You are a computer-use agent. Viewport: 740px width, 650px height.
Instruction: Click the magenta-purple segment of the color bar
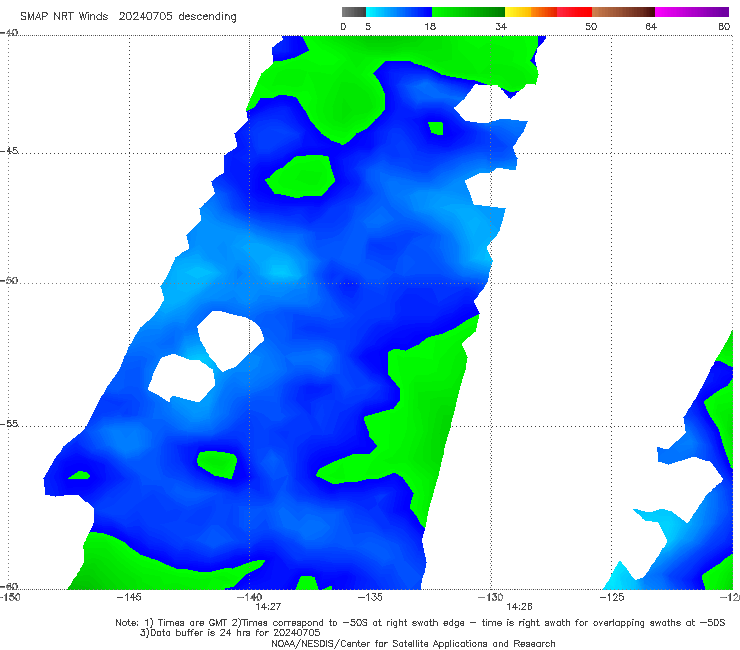click(692, 12)
